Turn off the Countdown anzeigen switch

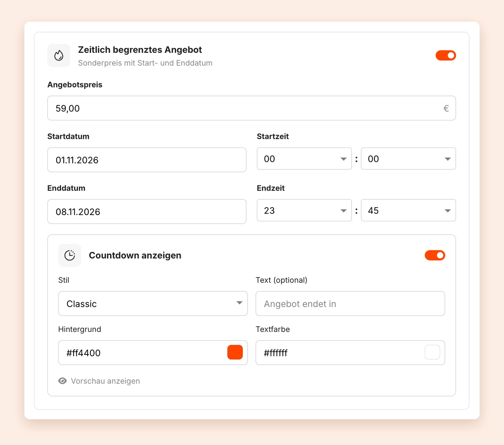click(435, 255)
